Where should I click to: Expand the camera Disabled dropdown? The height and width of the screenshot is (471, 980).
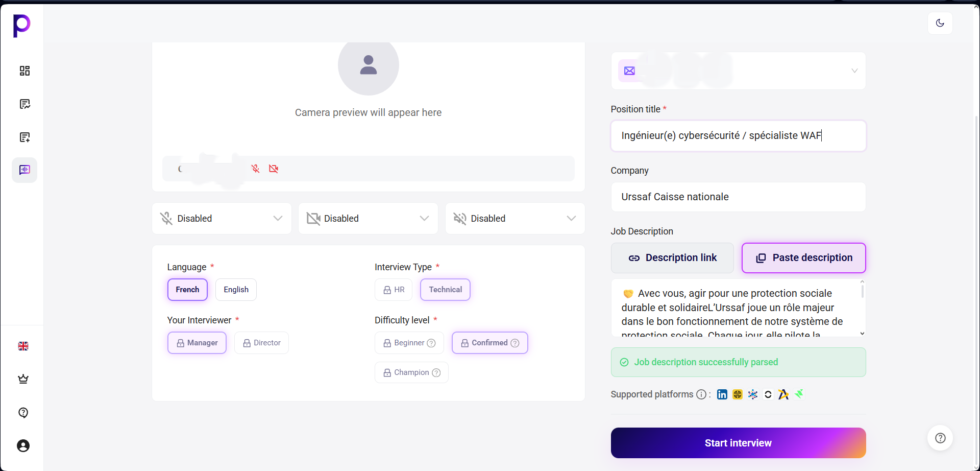tap(368, 219)
